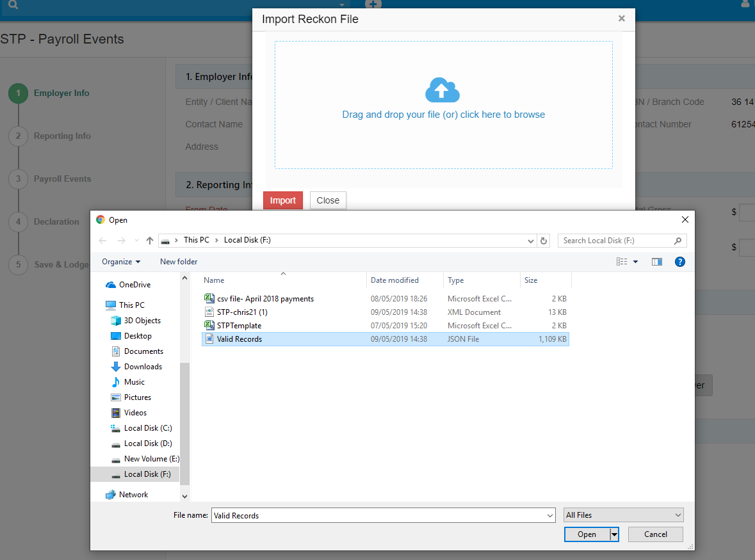Click the Payroll Events step
This screenshot has height=560, width=755.
(62, 179)
